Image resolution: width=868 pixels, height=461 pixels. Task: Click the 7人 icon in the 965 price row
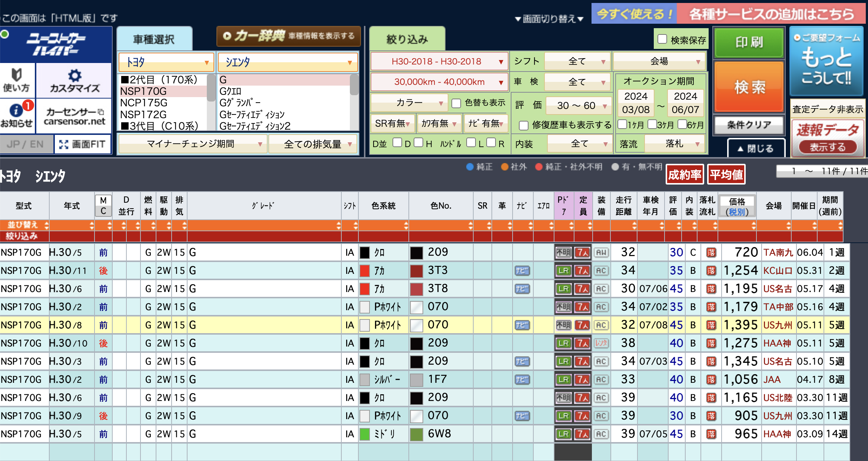point(582,434)
